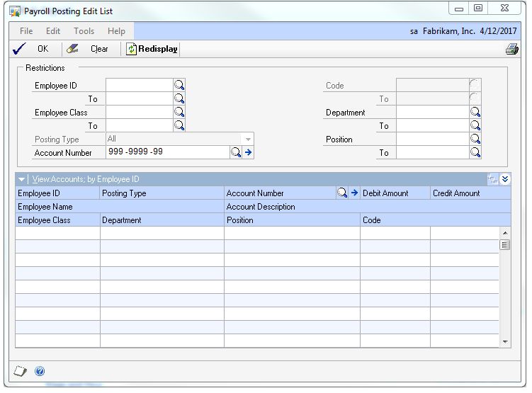Click the Position To input field
The height and width of the screenshot is (393, 532).
click(x=433, y=152)
